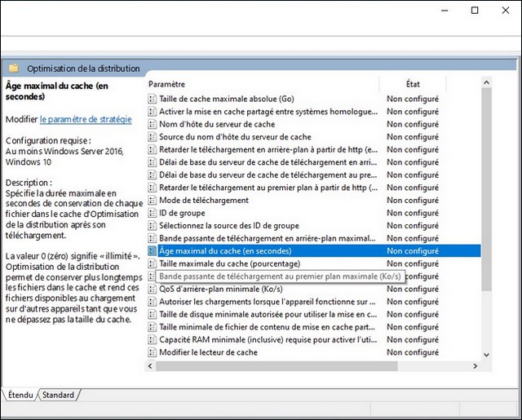Screen dimensions: 522x420
Task: Switch to the Étendu tab
Action: click(21, 396)
